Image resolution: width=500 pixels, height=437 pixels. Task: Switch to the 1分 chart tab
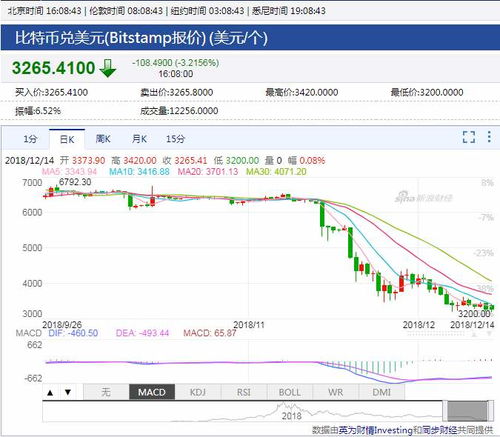pyautogui.click(x=30, y=139)
